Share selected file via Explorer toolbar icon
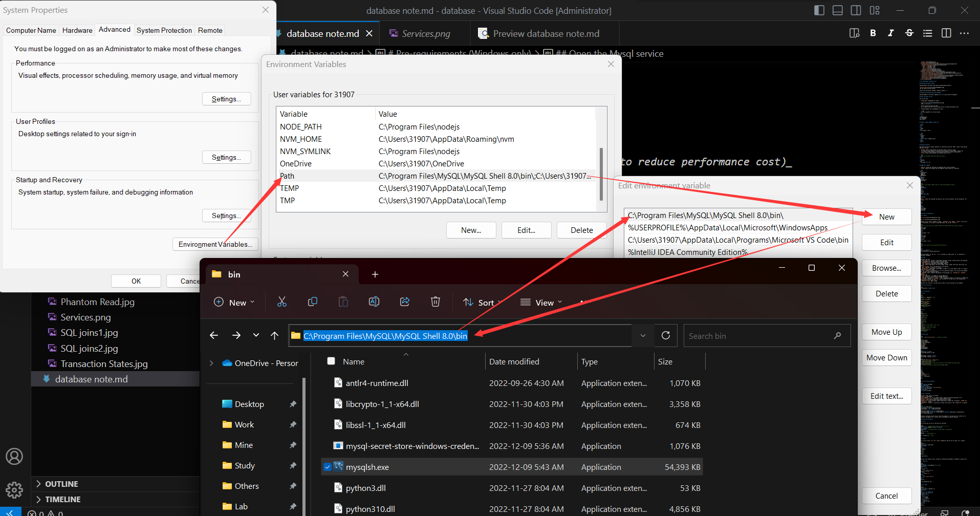The width and height of the screenshot is (980, 516). 405,302
